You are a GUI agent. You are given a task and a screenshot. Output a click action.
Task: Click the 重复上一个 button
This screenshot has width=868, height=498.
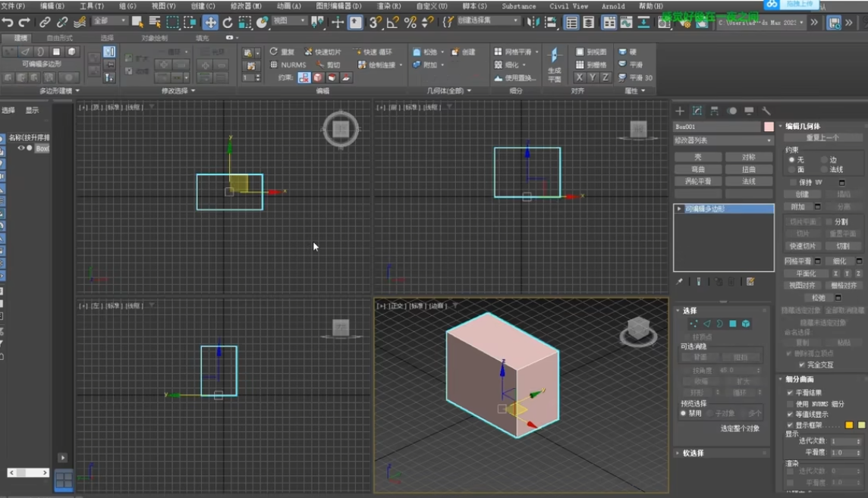tap(822, 138)
